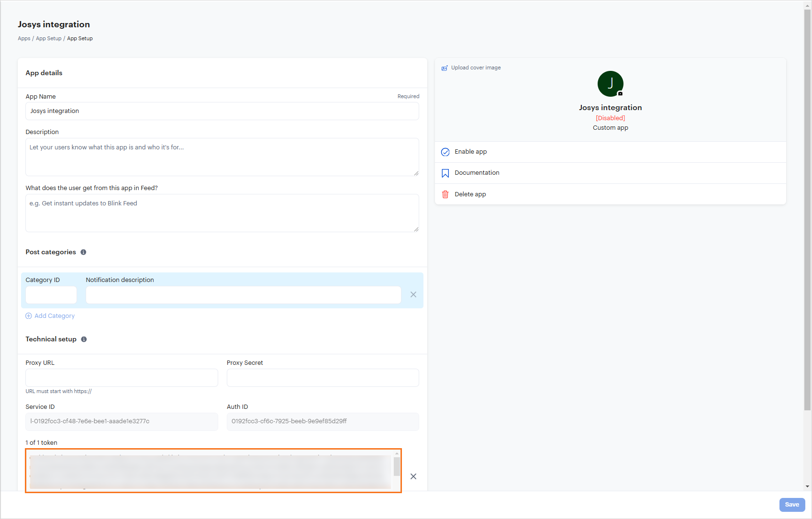The image size is (812, 519).
Task: Click the Josys integration page title
Action: pyautogui.click(x=54, y=24)
